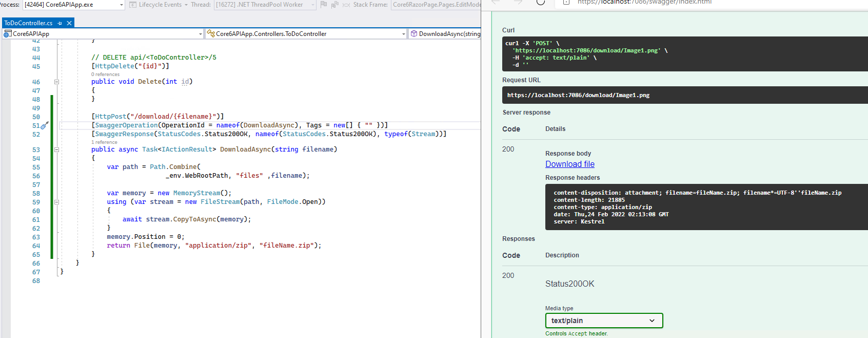Viewport: 868px width, 338px height.
Task: Click MemoryStream on line 58
Action: (197, 193)
